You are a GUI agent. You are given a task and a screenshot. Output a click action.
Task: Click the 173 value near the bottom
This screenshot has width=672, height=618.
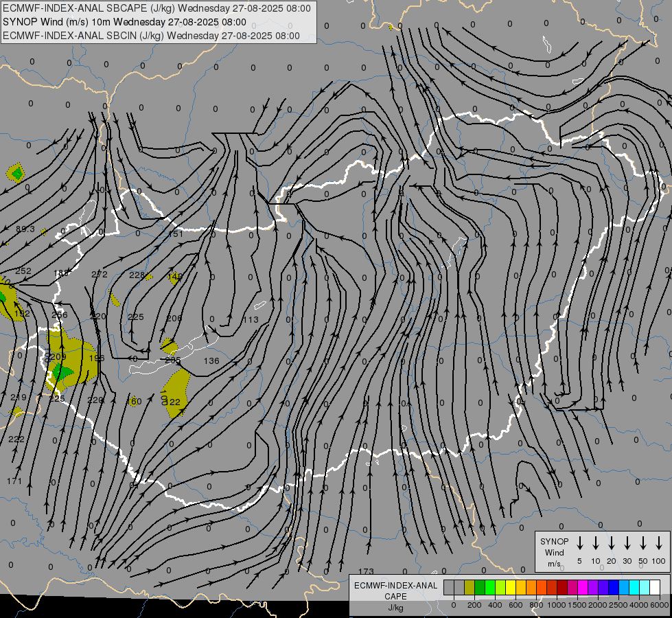click(366, 571)
